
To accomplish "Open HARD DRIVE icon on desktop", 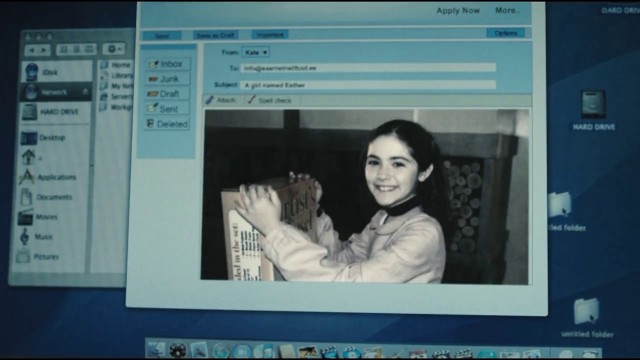I will click(x=593, y=105).
